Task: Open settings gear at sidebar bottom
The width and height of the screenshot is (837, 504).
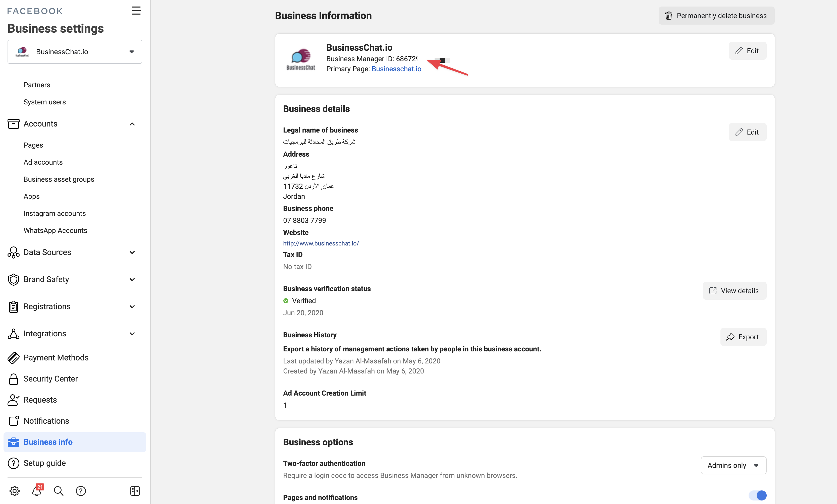Action: point(14,491)
